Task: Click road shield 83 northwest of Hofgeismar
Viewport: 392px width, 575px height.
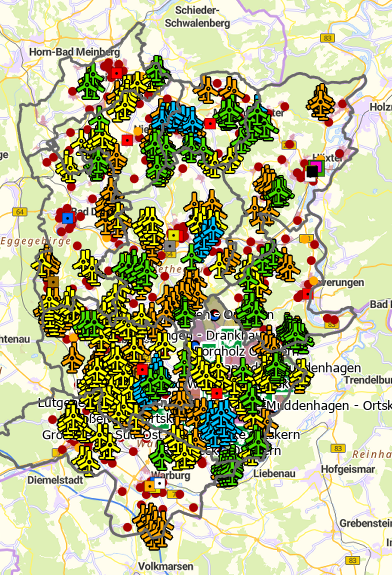Action: pos(338,448)
